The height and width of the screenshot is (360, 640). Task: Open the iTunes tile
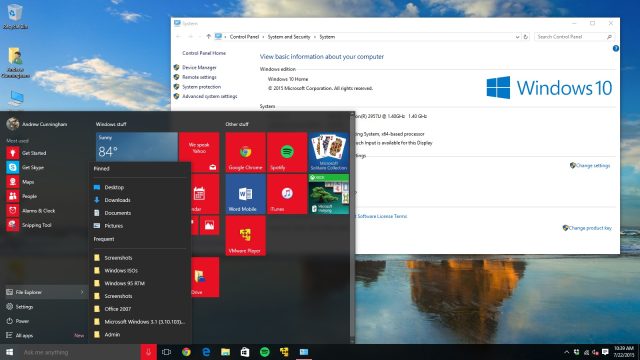[x=287, y=194]
